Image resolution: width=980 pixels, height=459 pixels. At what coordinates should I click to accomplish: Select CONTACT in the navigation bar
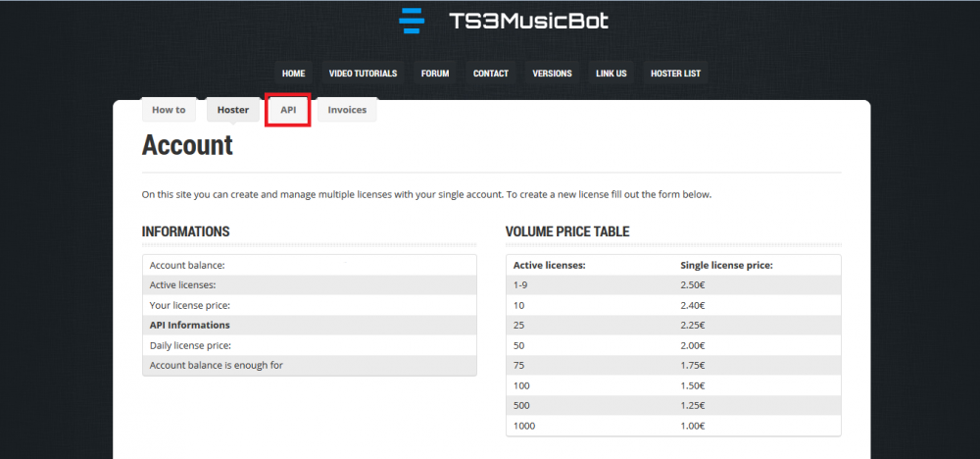point(491,74)
